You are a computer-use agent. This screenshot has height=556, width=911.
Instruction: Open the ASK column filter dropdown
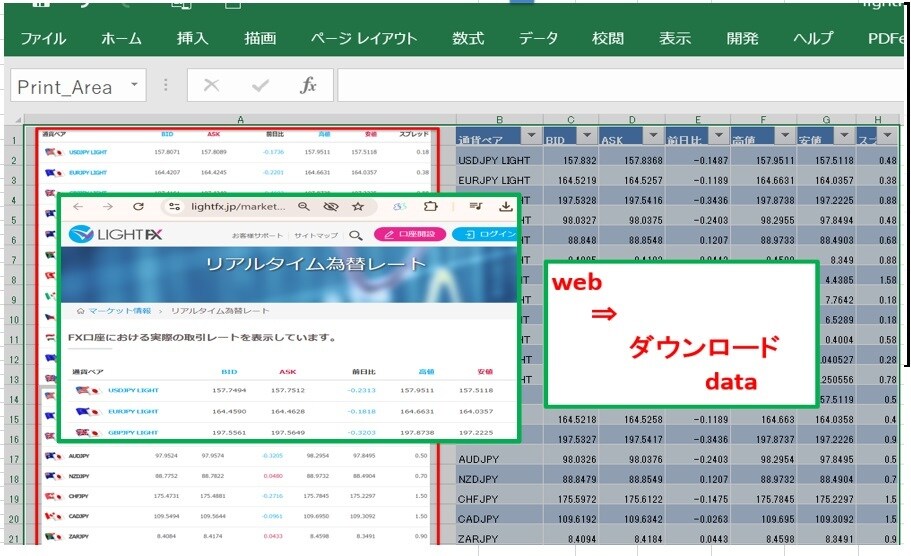click(x=653, y=136)
